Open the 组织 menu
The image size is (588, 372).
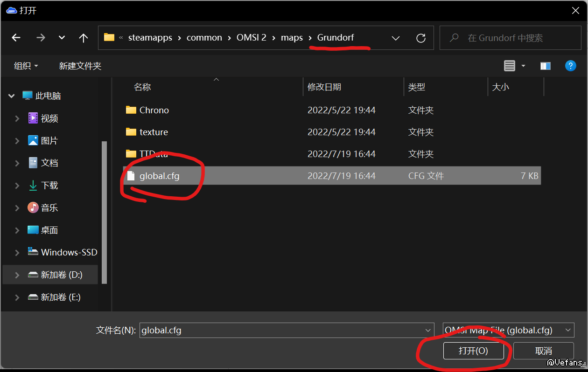tap(26, 66)
